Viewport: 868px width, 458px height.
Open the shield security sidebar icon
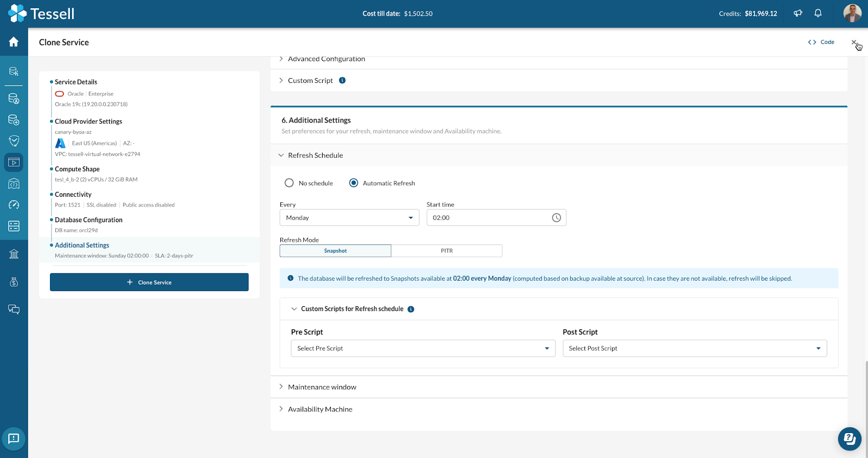click(14, 141)
